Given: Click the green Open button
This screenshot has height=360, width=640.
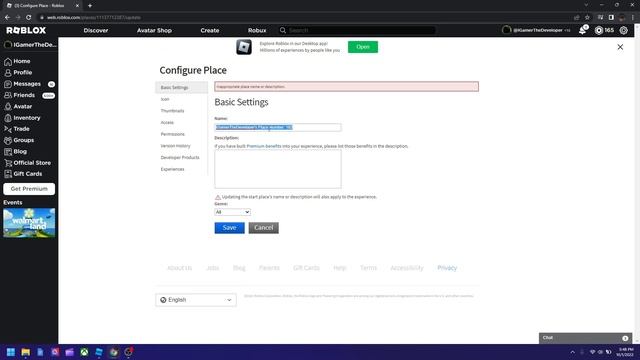Looking at the screenshot, I should tap(363, 47).
